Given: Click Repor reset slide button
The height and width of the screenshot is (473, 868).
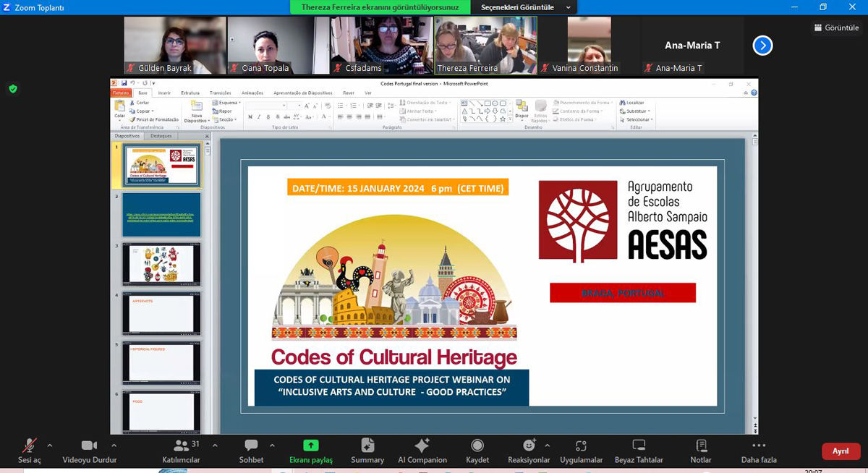Looking at the screenshot, I should pyautogui.click(x=223, y=111).
